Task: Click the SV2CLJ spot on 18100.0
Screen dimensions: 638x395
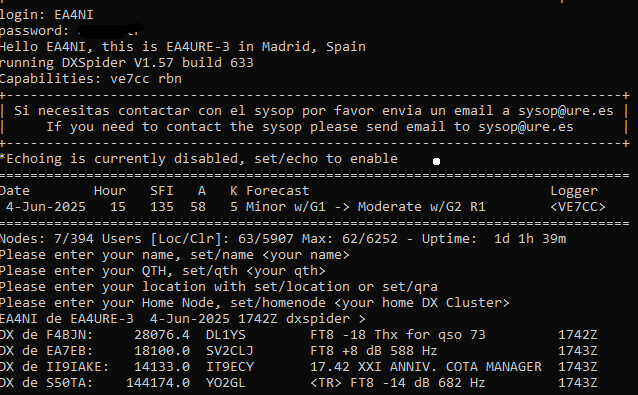Action: [x=298, y=351]
